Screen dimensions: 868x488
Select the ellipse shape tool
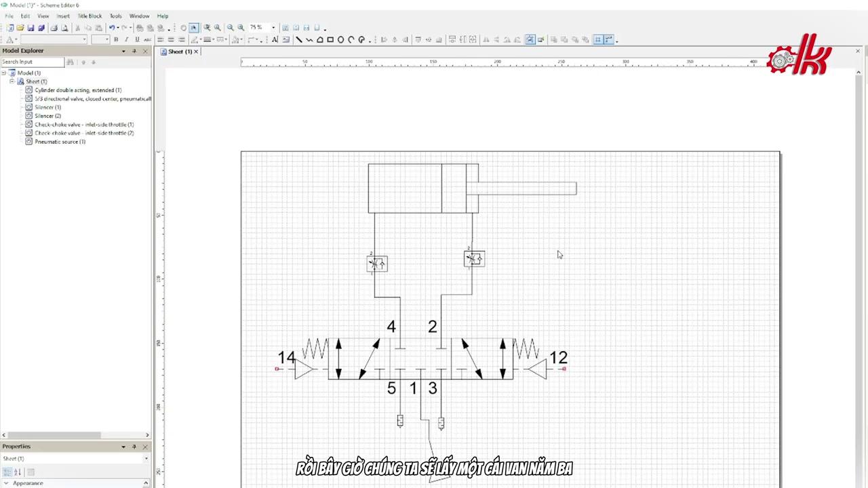click(x=340, y=39)
